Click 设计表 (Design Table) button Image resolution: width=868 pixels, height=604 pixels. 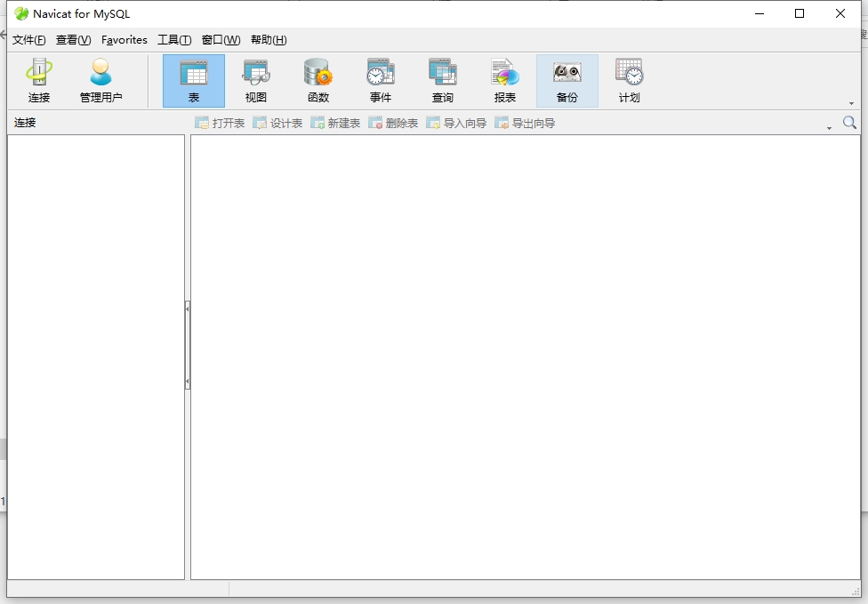(277, 123)
